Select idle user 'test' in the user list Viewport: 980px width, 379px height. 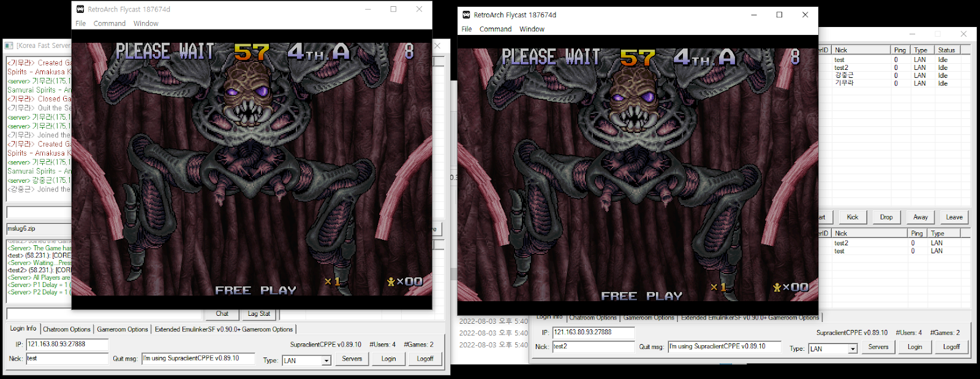(x=839, y=60)
